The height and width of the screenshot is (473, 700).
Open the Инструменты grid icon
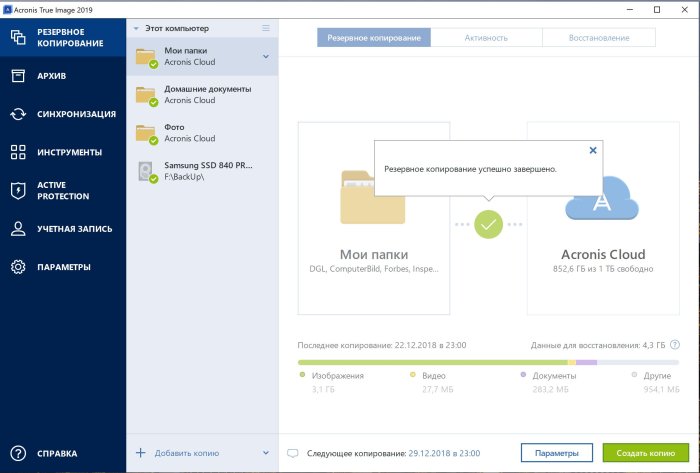point(18,152)
